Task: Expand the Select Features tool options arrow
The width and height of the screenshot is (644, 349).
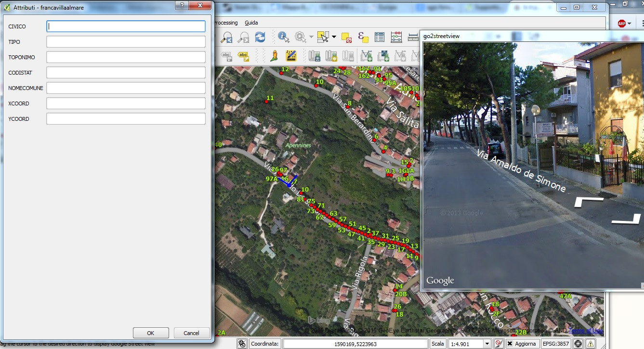Action: click(x=333, y=37)
